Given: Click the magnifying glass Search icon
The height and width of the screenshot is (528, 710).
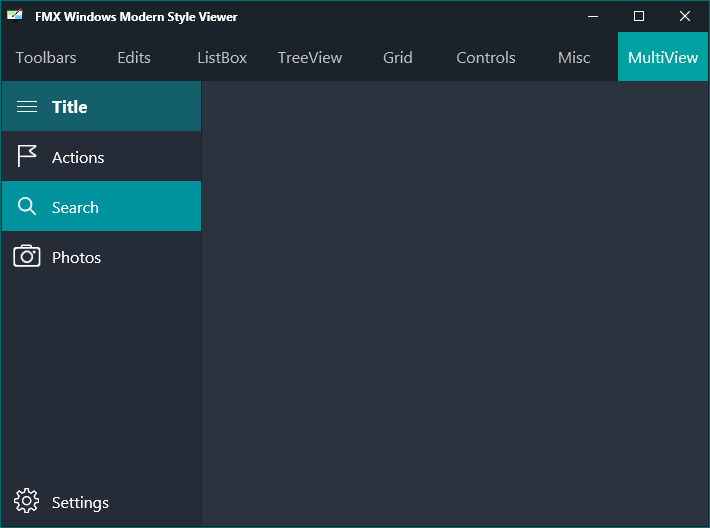Looking at the screenshot, I should [x=27, y=206].
